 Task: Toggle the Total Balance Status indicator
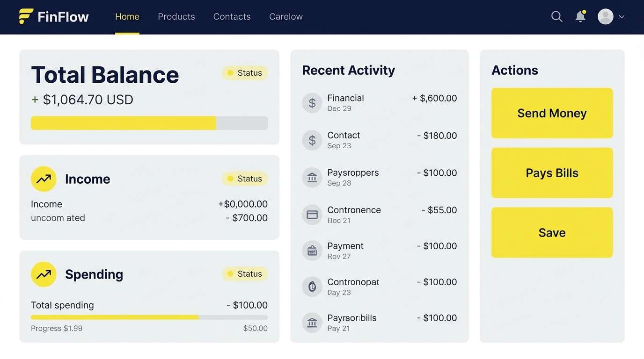[x=244, y=73]
